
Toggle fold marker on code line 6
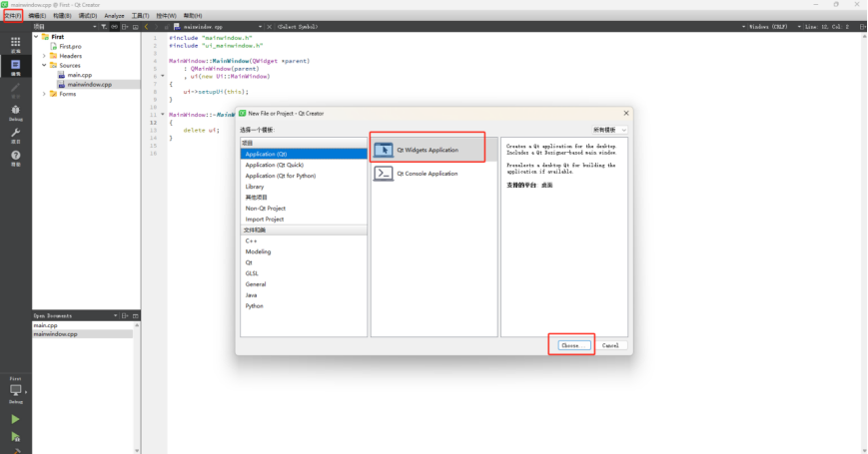point(163,76)
